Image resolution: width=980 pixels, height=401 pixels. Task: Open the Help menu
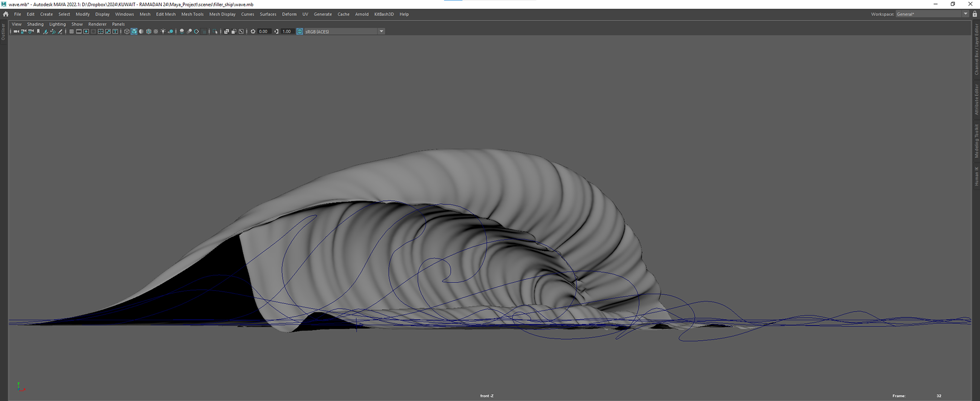pos(404,14)
